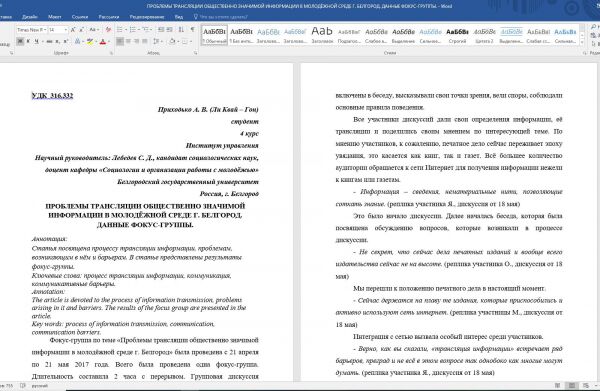Apply a bulleted list
The width and height of the screenshot is (600, 391).
[119, 29]
